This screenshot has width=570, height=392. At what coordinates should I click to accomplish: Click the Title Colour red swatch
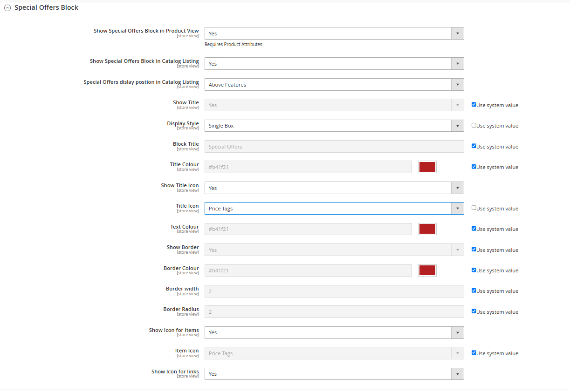point(427,167)
